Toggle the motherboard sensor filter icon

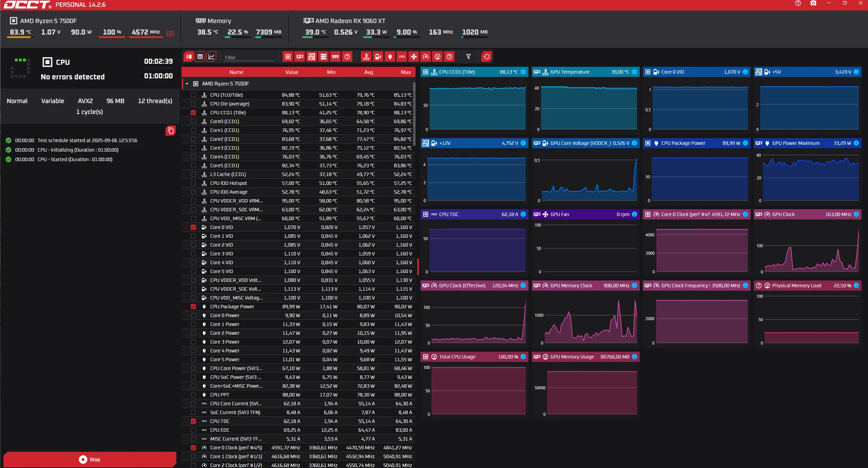click(312, 57)
